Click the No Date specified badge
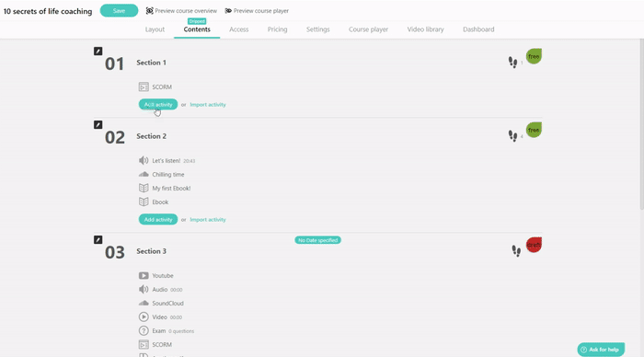 coord(318,240)
